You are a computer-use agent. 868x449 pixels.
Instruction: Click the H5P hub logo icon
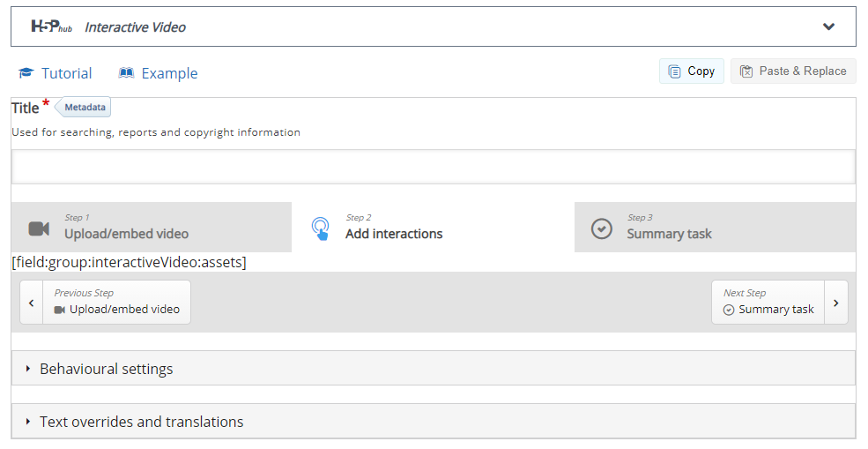click(x=51, y=26)
